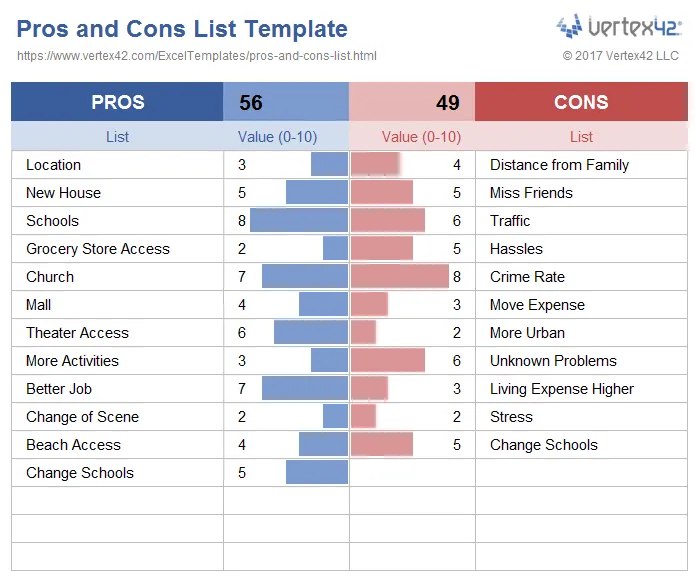The width and height of the screenshot is (699, 583).
Task: Select the Location pros cell
Action: click(117, 165)
